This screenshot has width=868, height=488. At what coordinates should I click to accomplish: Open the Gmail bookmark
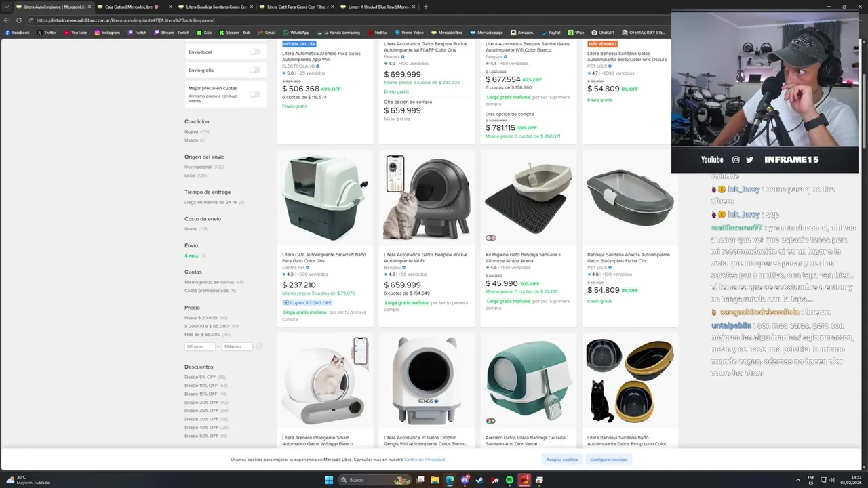[266, 33]
